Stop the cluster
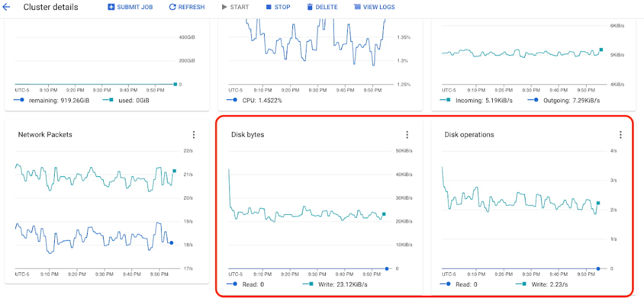644x305 pixels. pyautogui.click(x=278, y=8)
